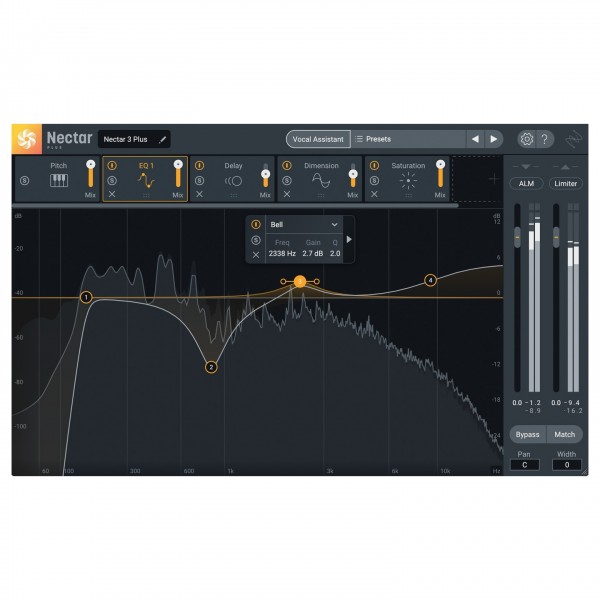Image resolution: width=600 pixels, height=600 pixels.
Task: Select the EQ 1 curve icon
Action: (x=146, y=180)
